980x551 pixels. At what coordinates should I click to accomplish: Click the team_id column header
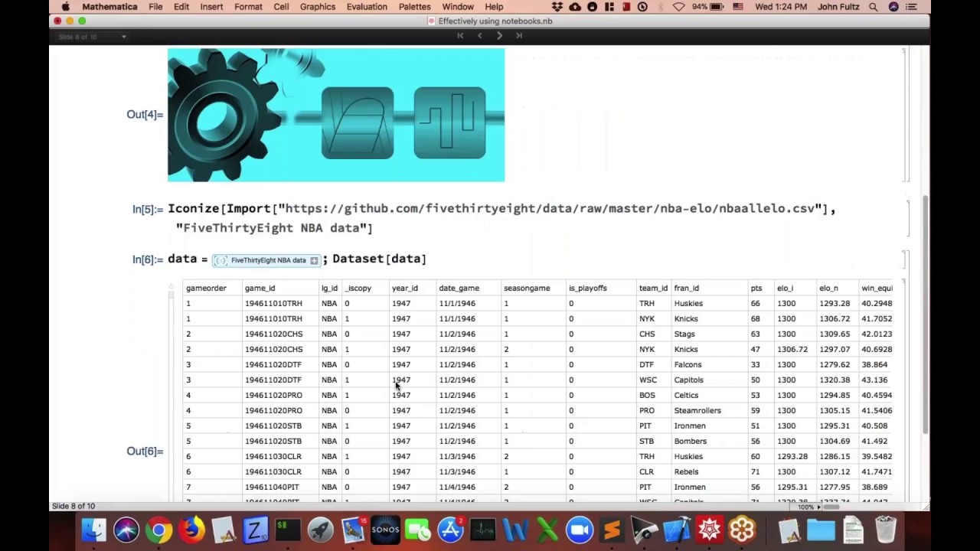coord(653,289)
